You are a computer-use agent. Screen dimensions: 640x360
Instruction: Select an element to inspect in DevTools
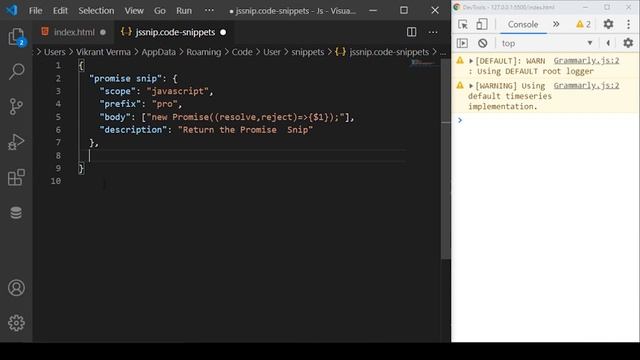462,24
